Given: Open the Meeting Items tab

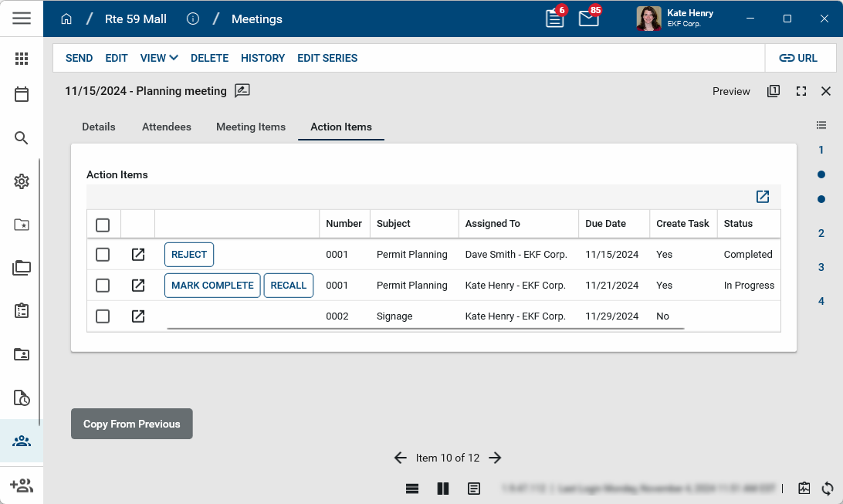Looking at the screenshot, I should (x=251, y=127).
